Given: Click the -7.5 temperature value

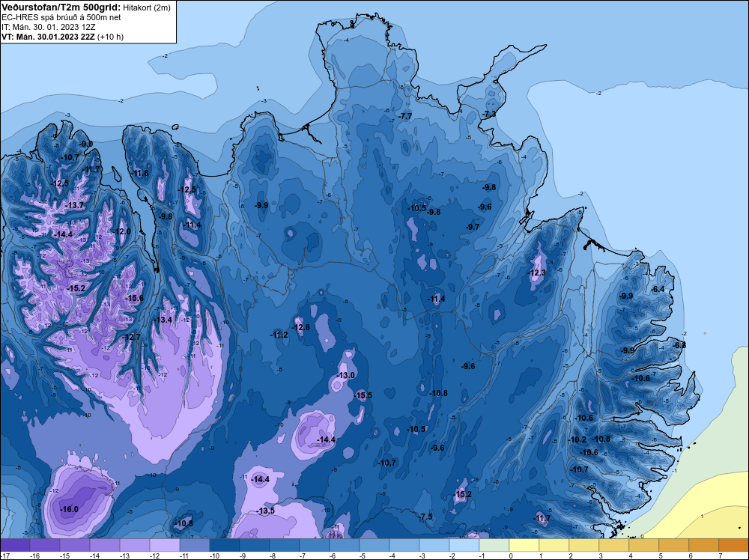Looking at the screenshot, I should 425,517.
